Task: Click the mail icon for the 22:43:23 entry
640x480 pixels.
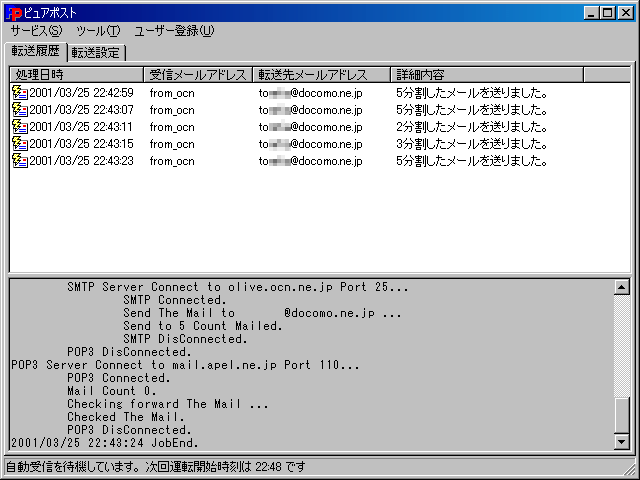Action: click(19, 161)
